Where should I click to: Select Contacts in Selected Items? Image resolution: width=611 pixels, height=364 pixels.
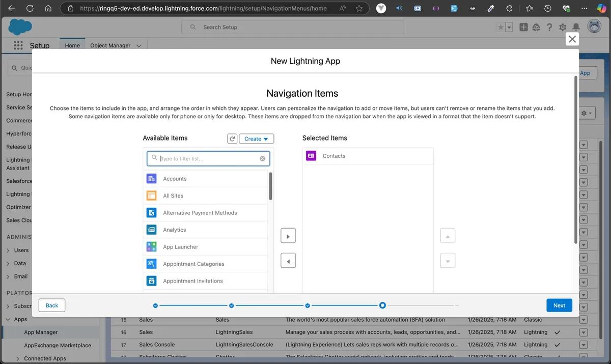[x=368, y=156]
